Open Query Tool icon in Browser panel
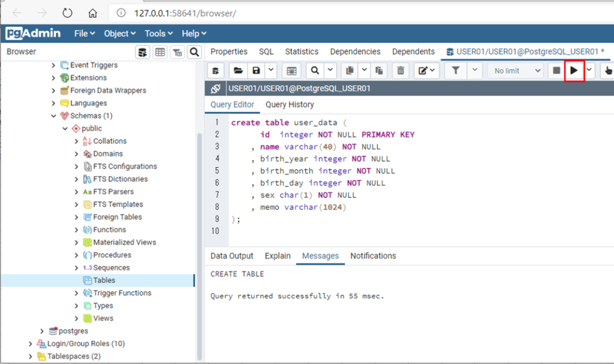Screen dimensions: 614x364 [x=143, y=52]
